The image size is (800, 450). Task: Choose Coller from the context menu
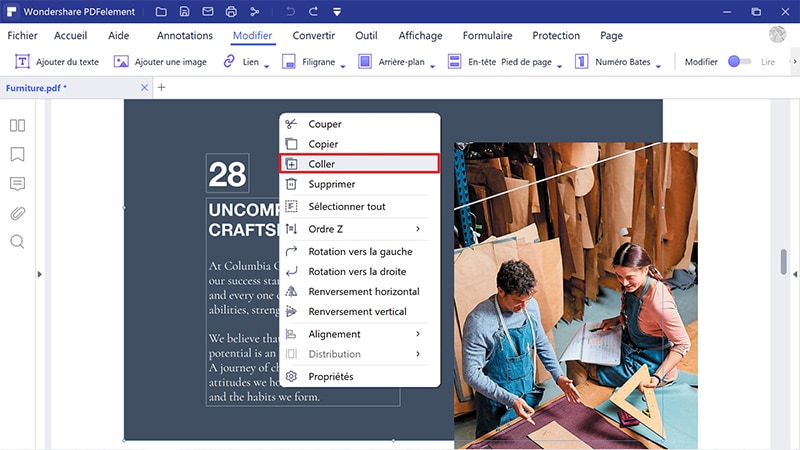click(360, 164)
